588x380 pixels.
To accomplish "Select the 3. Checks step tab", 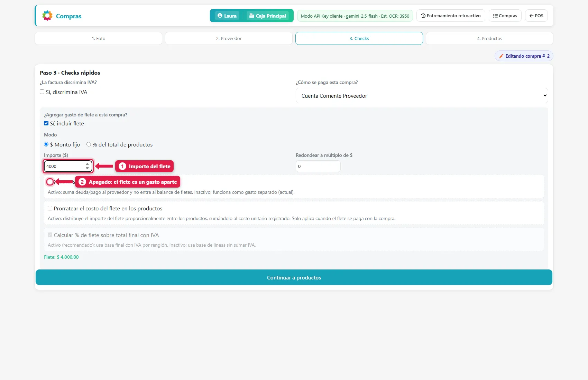I will [359, 38].
